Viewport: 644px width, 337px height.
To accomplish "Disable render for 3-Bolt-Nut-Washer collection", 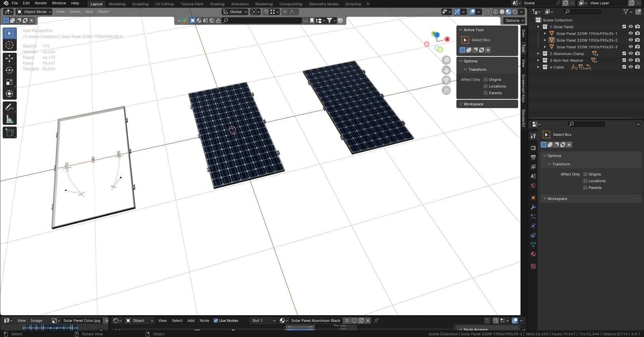I will click(637, 60).
